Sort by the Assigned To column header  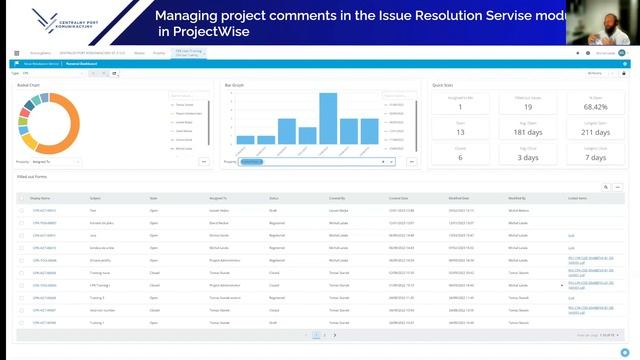(x=218, y=198)
